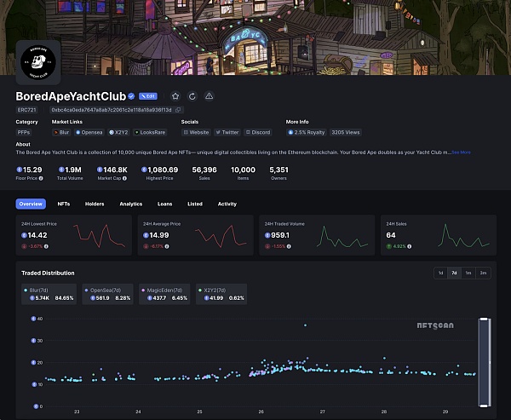Select the 1d time range

click(x=440, y=273)
